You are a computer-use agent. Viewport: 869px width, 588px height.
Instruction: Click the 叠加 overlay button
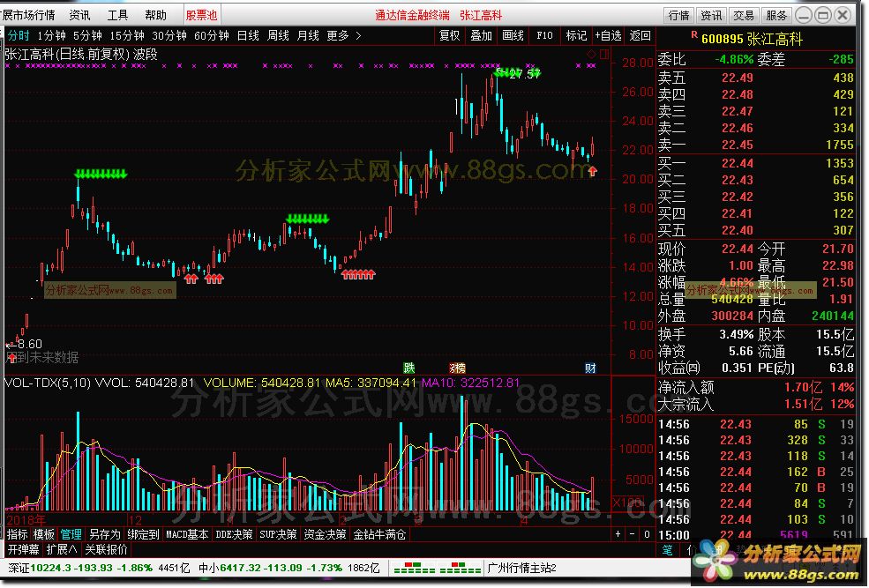481,35
